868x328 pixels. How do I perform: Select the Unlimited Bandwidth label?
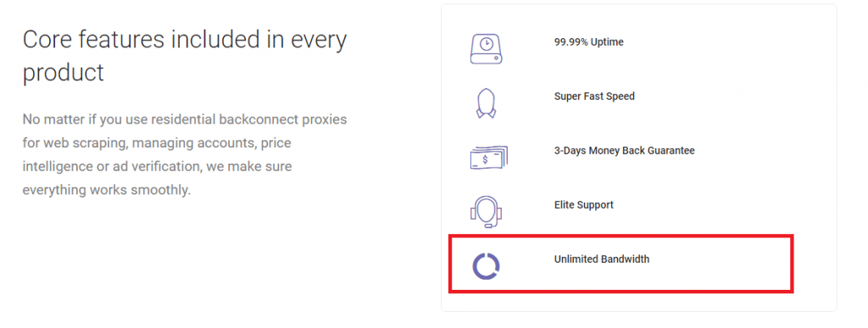[x=601, y=259]
